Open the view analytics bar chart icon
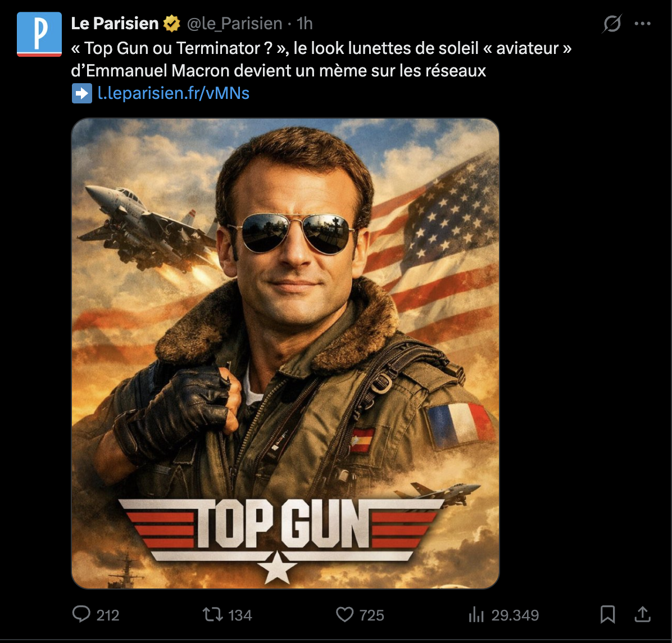672x643 pixels. coord(476,615)
